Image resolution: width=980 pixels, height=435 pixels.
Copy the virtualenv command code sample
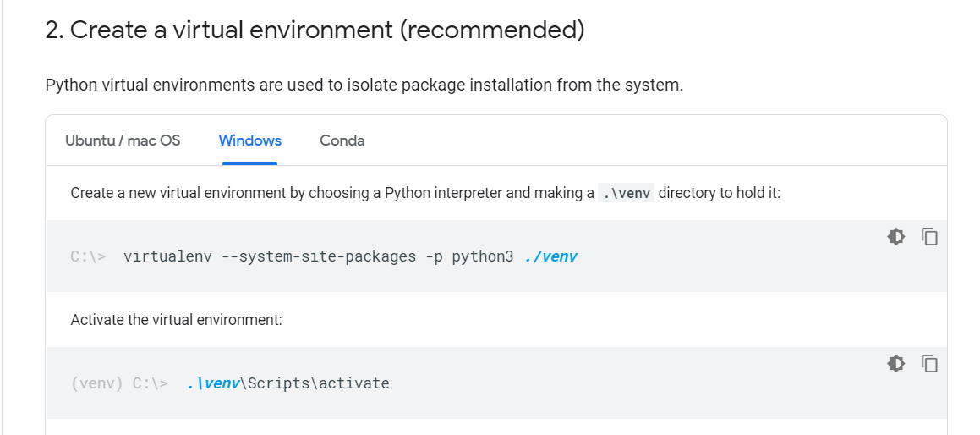coord(930,237)
